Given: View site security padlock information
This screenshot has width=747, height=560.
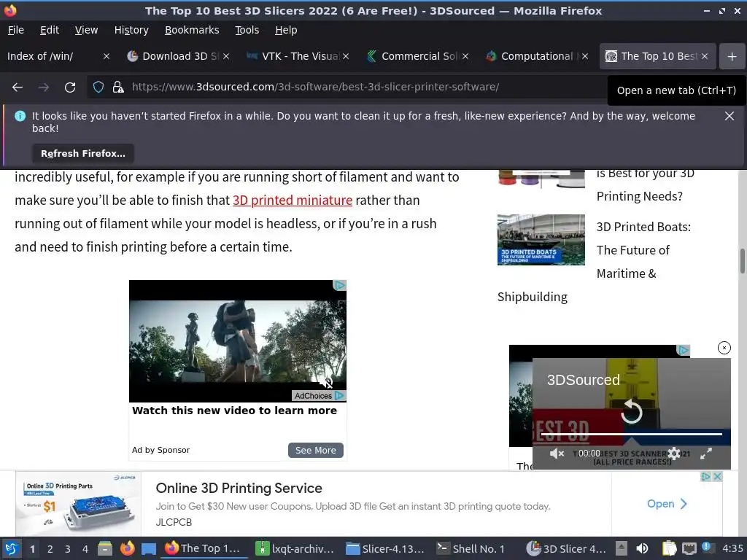Looking at the screenshot, I should (117, 87).
